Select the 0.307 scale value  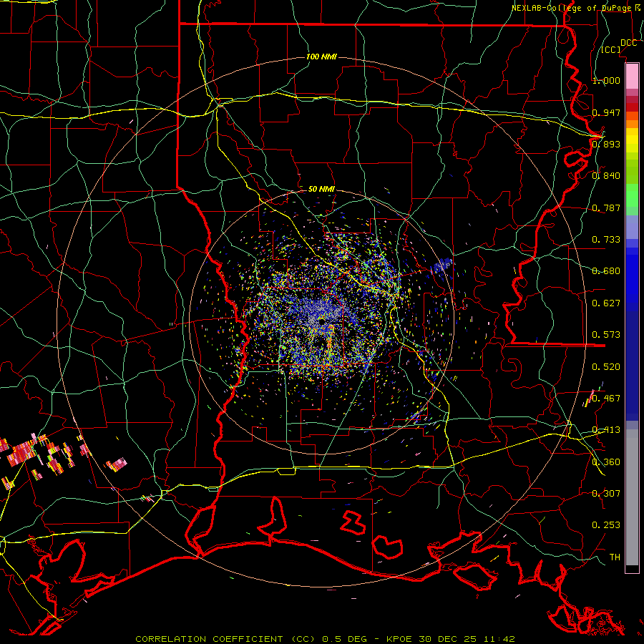[x=606, y=493]
